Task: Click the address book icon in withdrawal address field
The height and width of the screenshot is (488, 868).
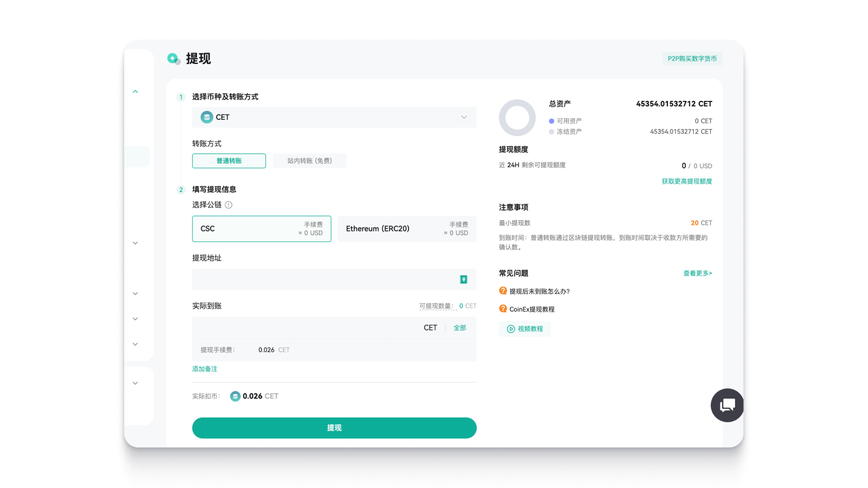Action: 463,279
